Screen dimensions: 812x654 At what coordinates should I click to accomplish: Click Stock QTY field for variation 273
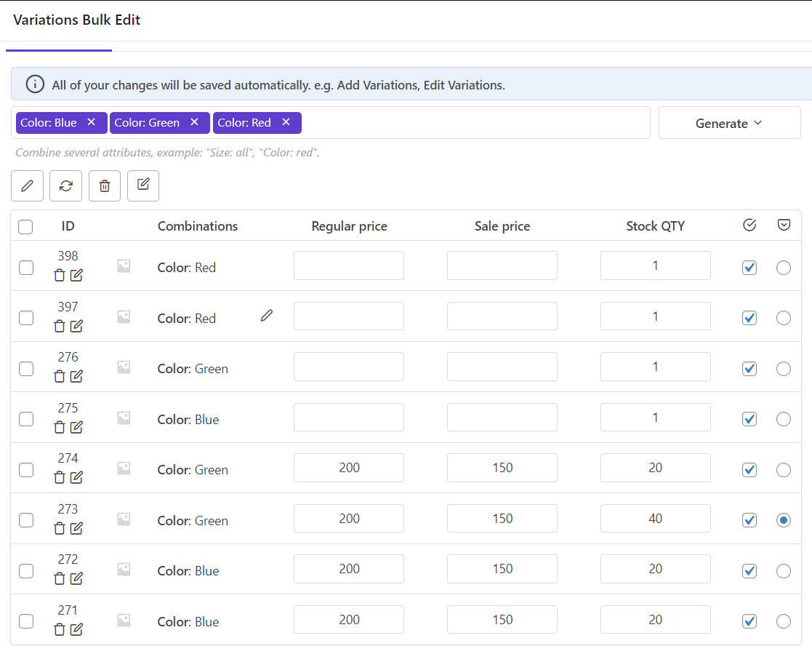[x=655, y=518]
